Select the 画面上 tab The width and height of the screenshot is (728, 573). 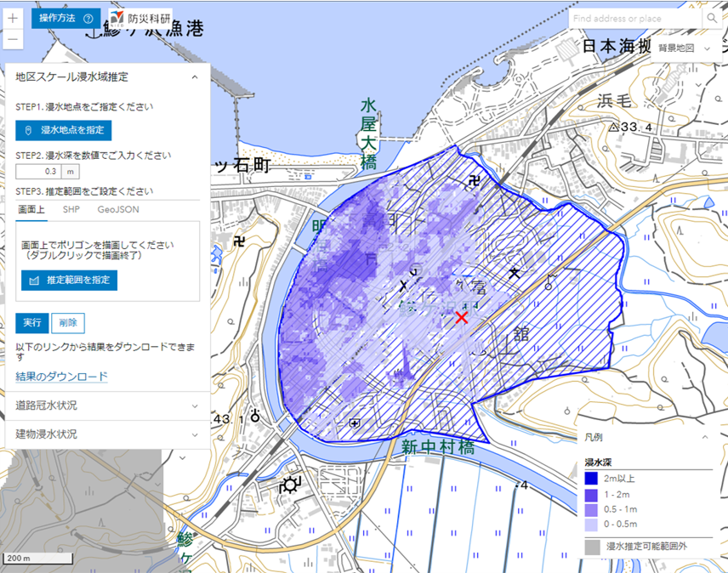click(x=31, y=210)
